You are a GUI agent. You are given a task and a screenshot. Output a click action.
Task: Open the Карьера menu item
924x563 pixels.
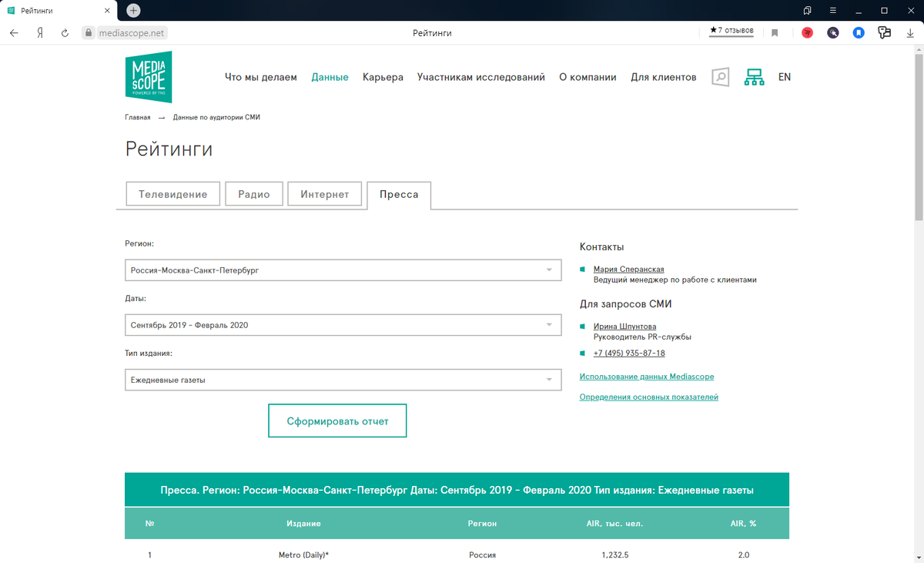pyautogui.click(x=383, y=77)
